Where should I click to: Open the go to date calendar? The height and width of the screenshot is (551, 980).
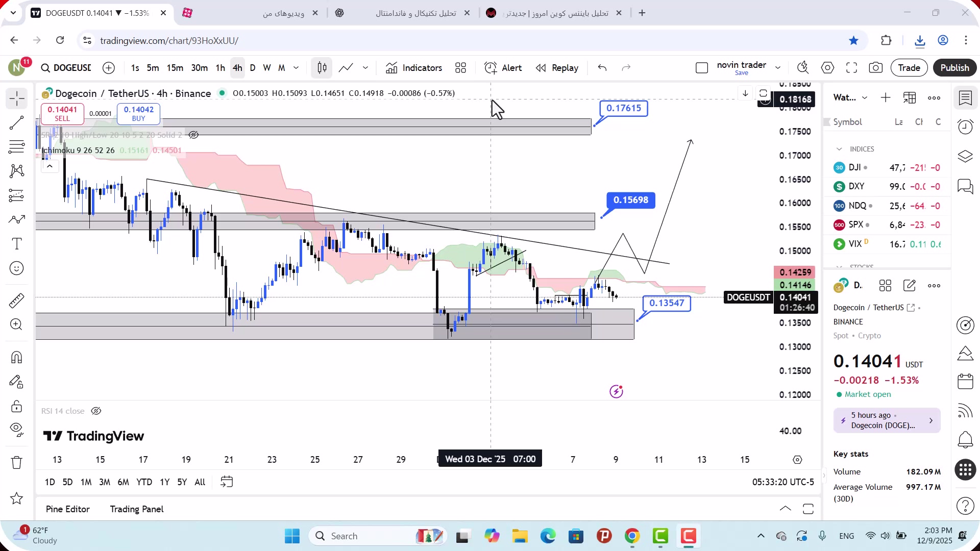pyautogui.click(x=227, y=482)
